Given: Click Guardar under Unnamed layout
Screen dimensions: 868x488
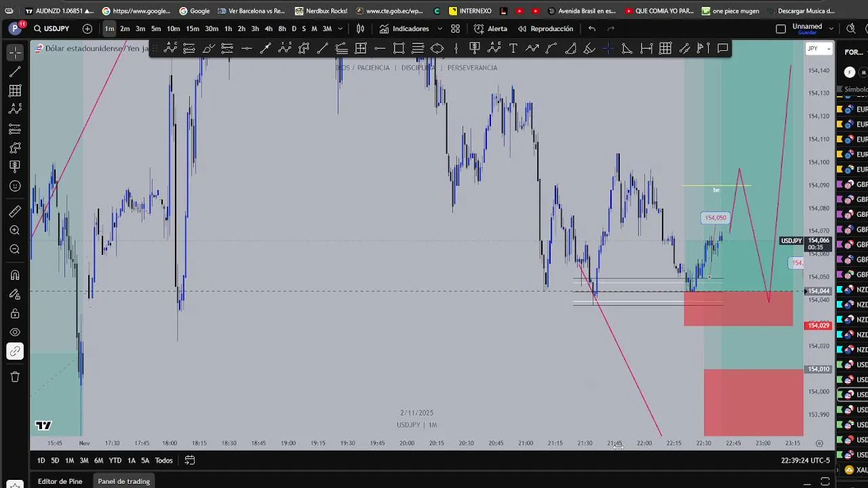Looking at the screenshot, I should [807, 33].
